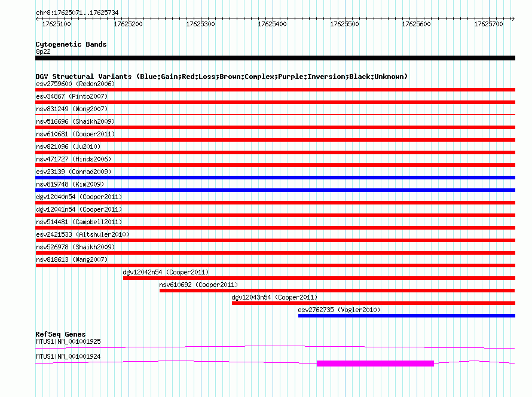This screenshot has width=532, height=397.
Task: Select the esv23139 (Conrad2009) label
Action: click(74, 172)
